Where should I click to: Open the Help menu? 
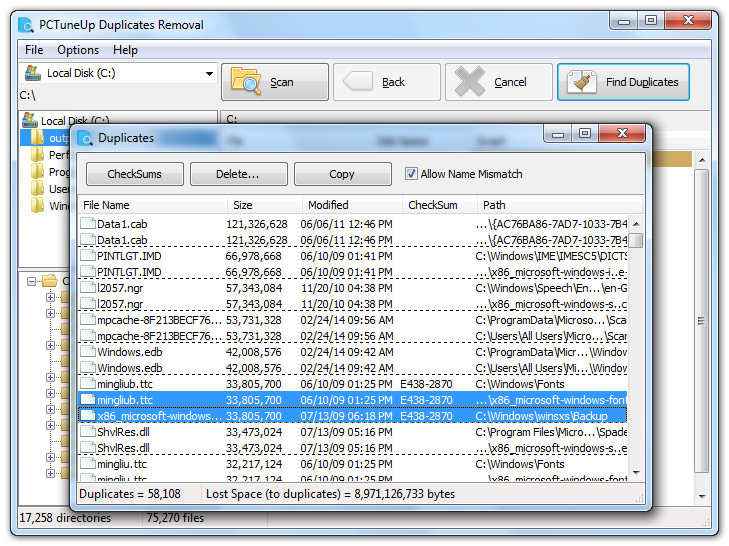125,50
